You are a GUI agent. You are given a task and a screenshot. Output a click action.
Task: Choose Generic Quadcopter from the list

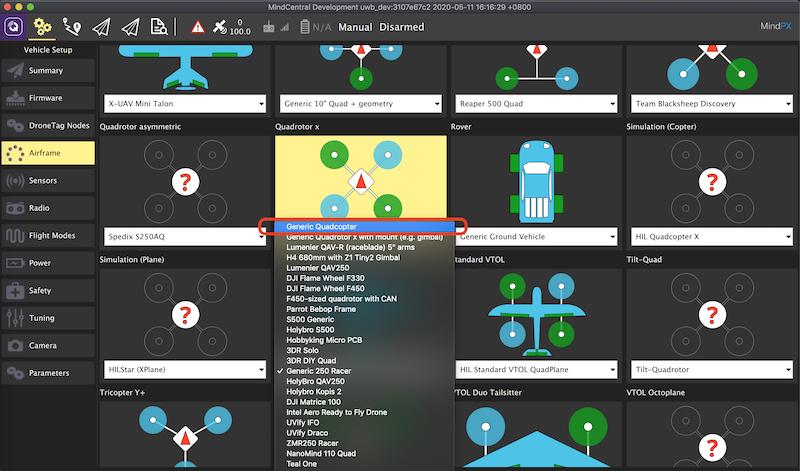364,227
